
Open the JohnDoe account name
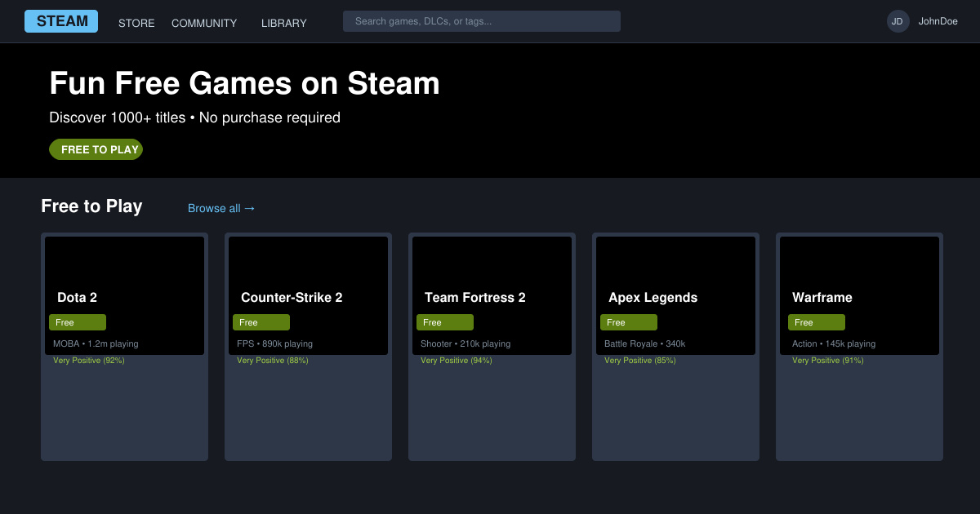click(938, 21)
